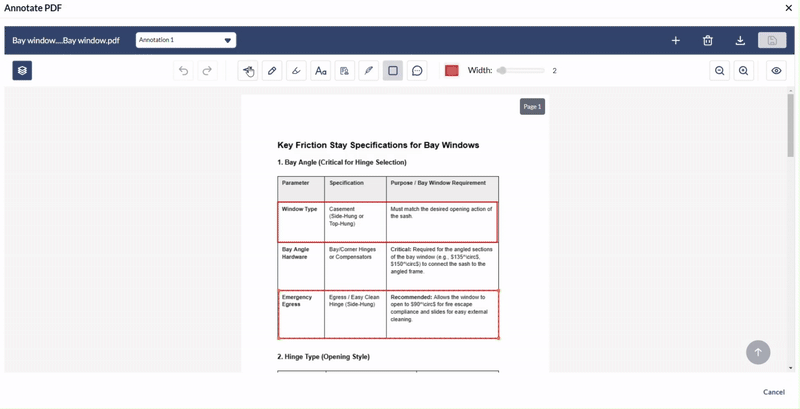Open the layers panel icon
The image size is (800, 409).
click(x=22, y=71)
